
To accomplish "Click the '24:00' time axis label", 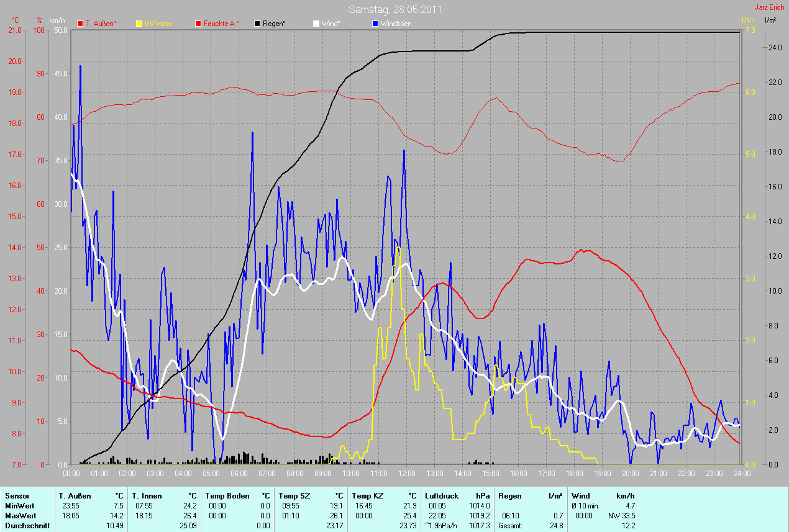I will [742, 473].
